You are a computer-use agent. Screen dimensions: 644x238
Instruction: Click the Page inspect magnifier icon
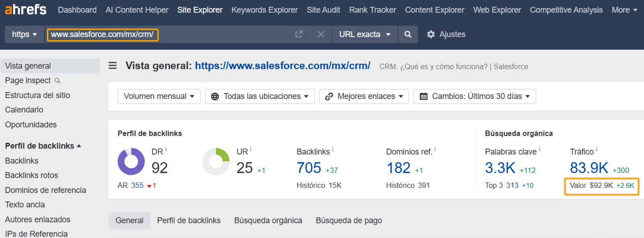tap(57, 81)
